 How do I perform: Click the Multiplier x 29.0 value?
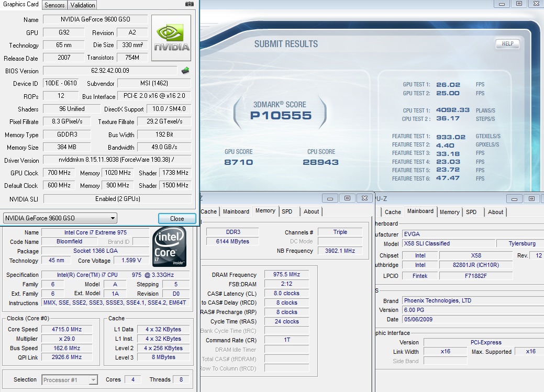coord(67,339)
